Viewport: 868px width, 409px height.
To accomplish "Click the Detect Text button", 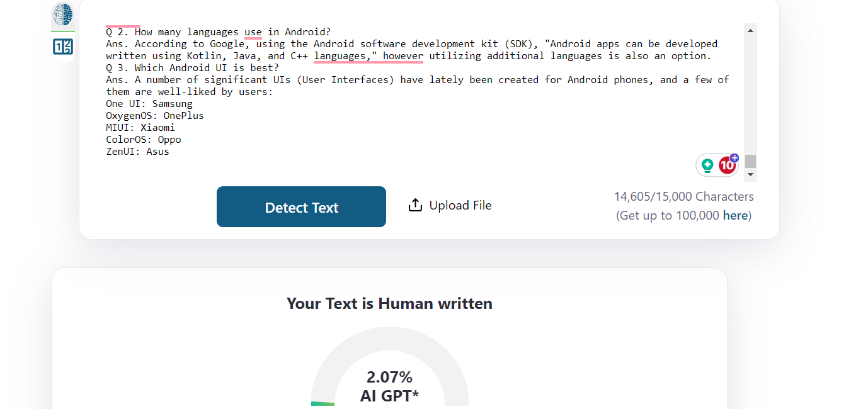I will point(301,206).
